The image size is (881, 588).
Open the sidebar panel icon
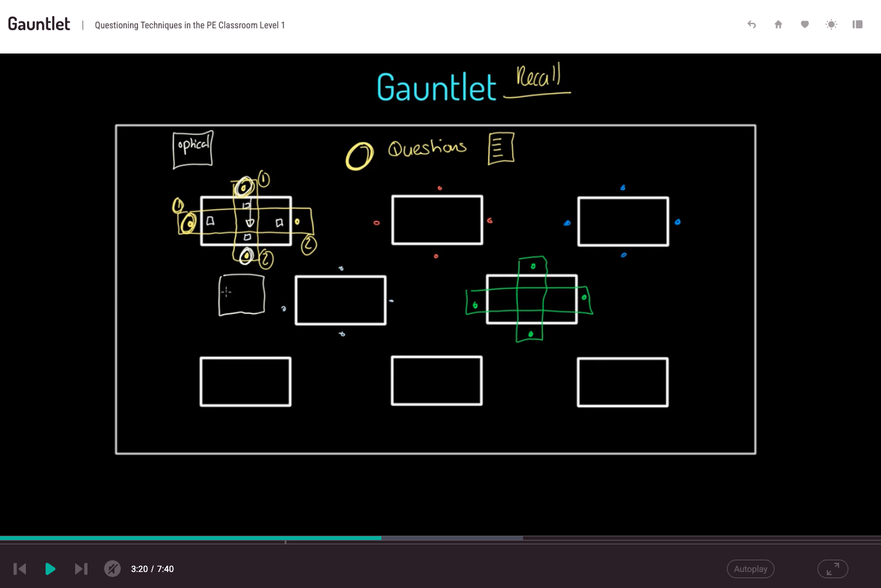tap(858, 25)
